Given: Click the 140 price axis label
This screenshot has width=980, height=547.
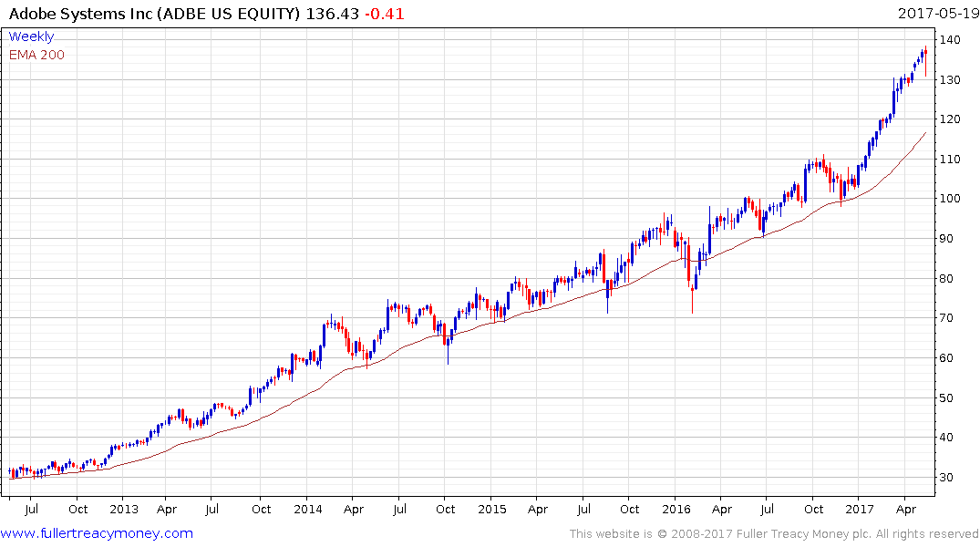Looking at the screenshot, I should coord(950,39).
